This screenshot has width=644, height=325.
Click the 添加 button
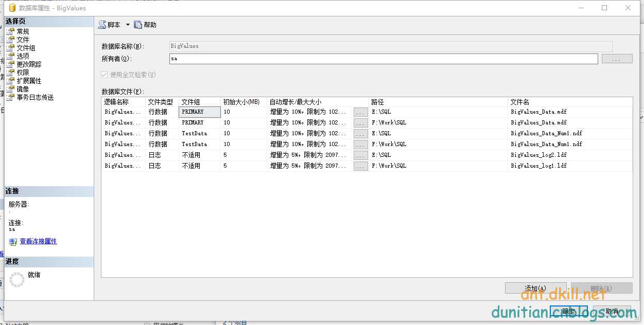coord(536,288)
